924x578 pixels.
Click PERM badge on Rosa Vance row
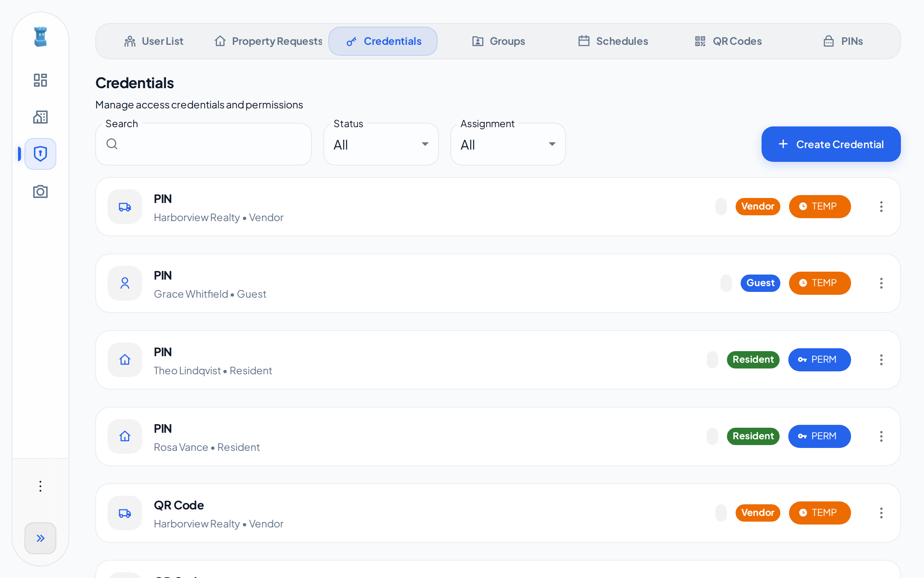[x=819, y=436]
